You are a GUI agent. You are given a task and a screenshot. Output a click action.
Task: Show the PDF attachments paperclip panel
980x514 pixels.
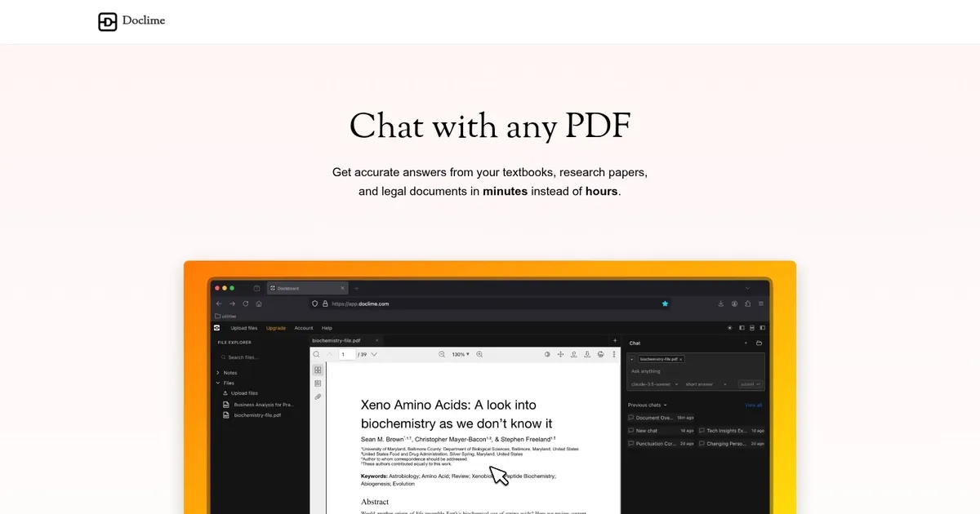pos(318,397)
